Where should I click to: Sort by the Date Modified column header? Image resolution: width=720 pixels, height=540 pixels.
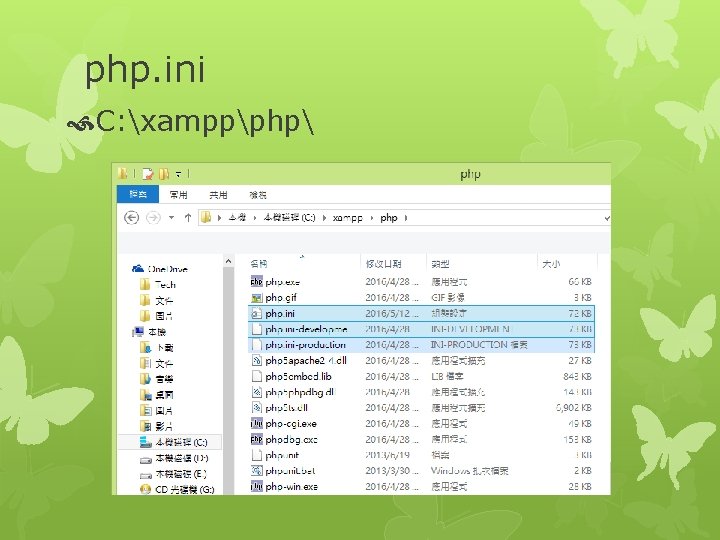pyautogui.click(x=383, y=264)
